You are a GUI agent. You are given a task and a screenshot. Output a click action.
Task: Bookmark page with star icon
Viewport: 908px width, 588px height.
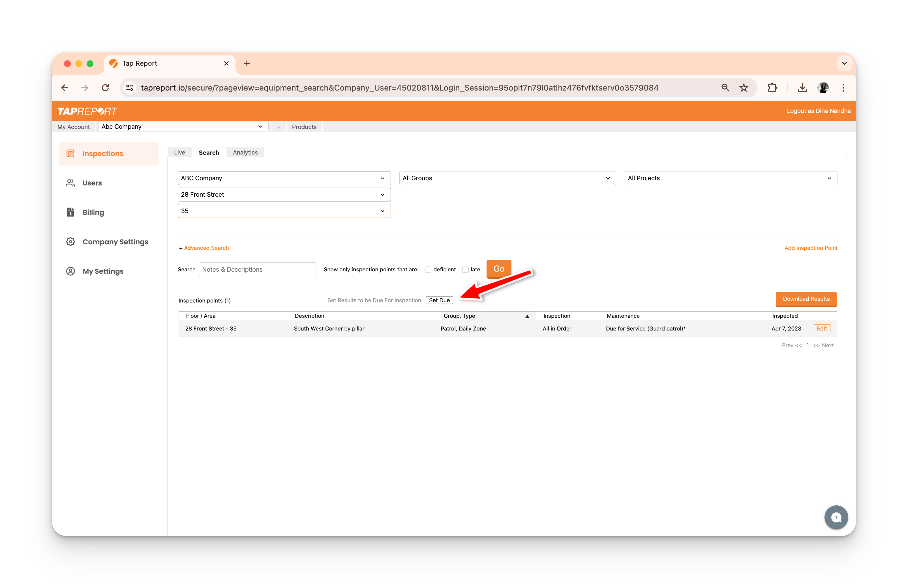[744, 88]
